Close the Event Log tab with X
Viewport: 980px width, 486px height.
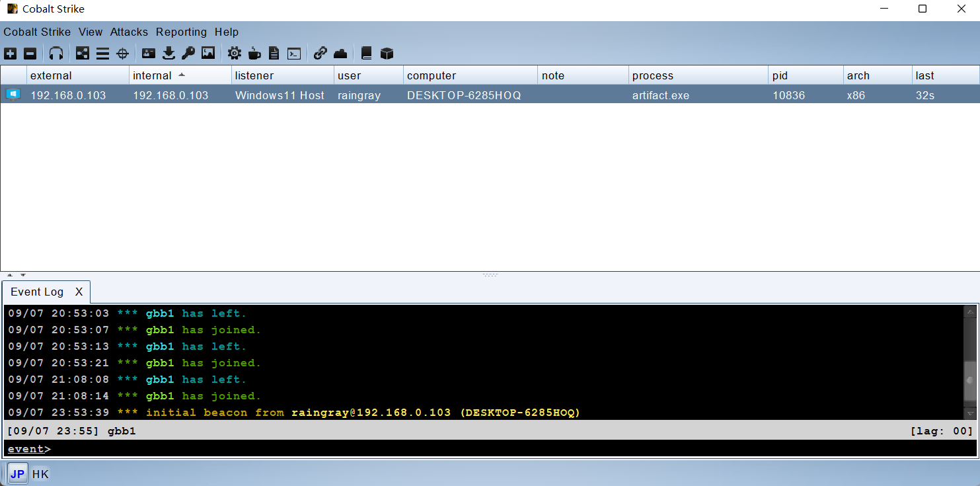point(79,292)
